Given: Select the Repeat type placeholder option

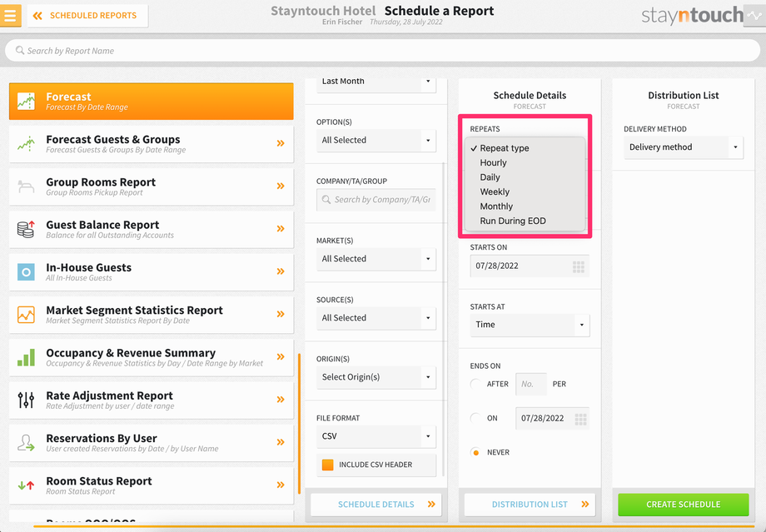Looking at the screenshot, I should point(525,148).
